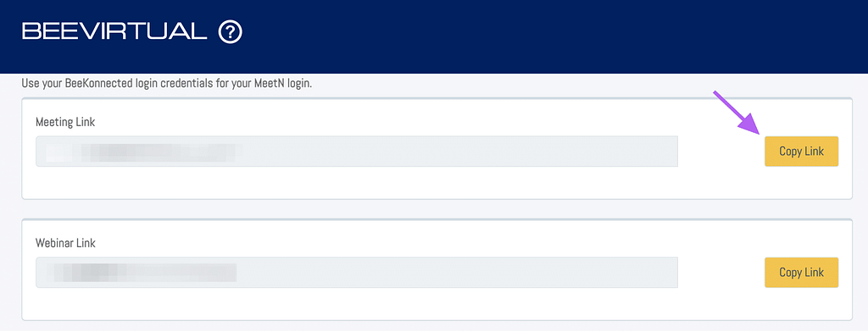The image size is (868, 331).
Task: Open help via the question mark icon
Action: [x=231, y=32]
